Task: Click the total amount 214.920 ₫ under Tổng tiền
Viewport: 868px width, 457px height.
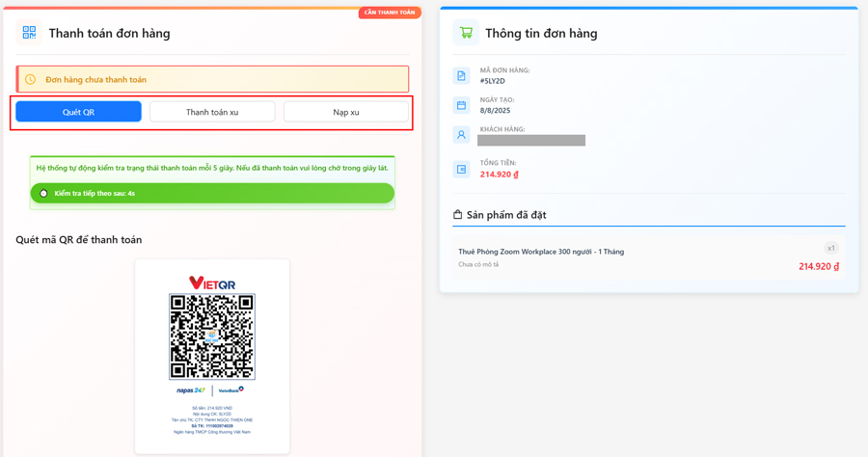Action: click(500, 175)
